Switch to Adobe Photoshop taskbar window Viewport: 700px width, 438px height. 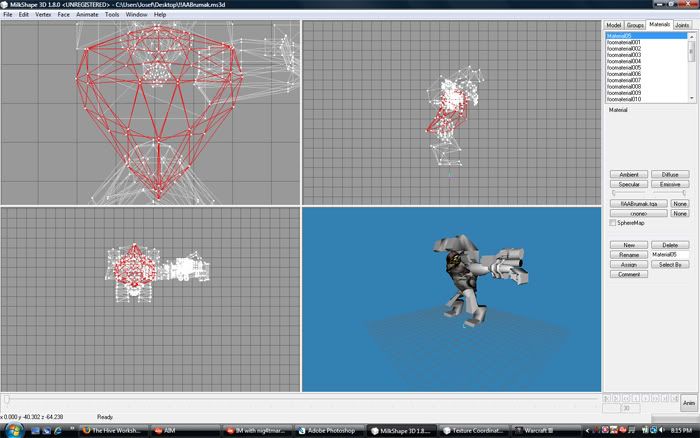click(x=327, y=430)
